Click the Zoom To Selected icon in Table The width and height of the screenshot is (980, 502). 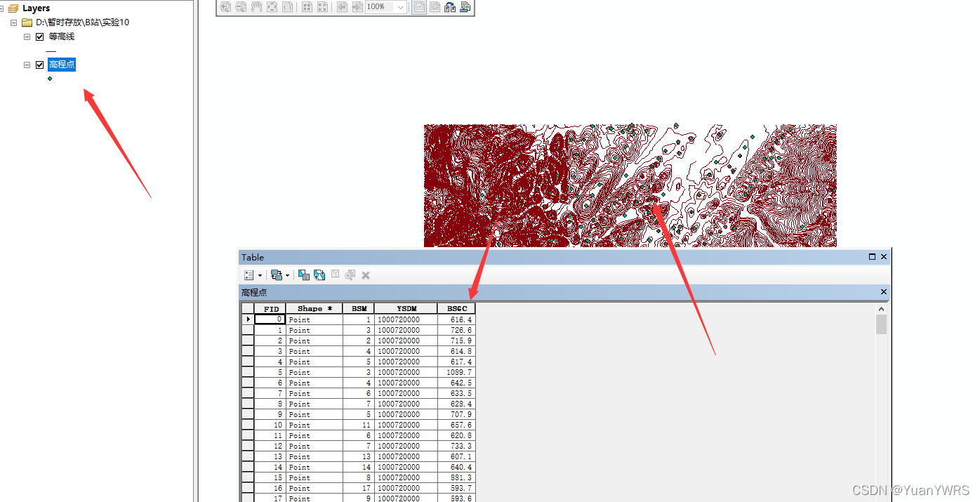pos(350,275)
